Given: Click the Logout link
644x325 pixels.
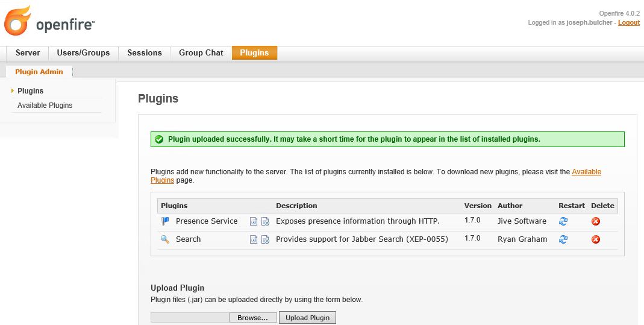Looking at the screenshot, I should tap(629, 22).
